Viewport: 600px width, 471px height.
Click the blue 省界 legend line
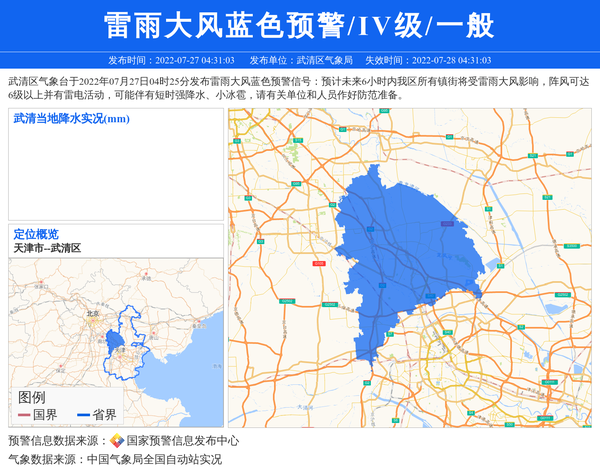83,415
